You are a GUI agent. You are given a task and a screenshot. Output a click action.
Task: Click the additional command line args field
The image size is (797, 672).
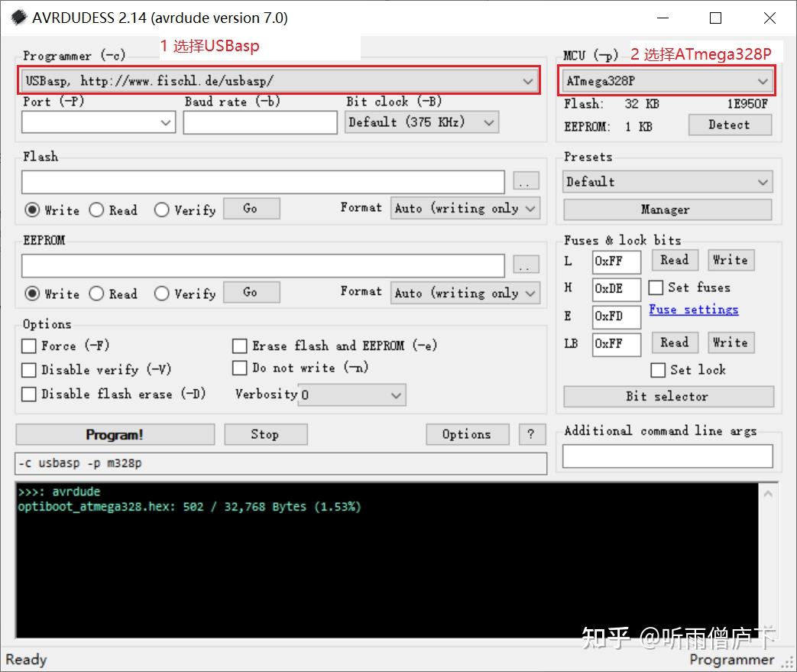click(x=668, y=456)
